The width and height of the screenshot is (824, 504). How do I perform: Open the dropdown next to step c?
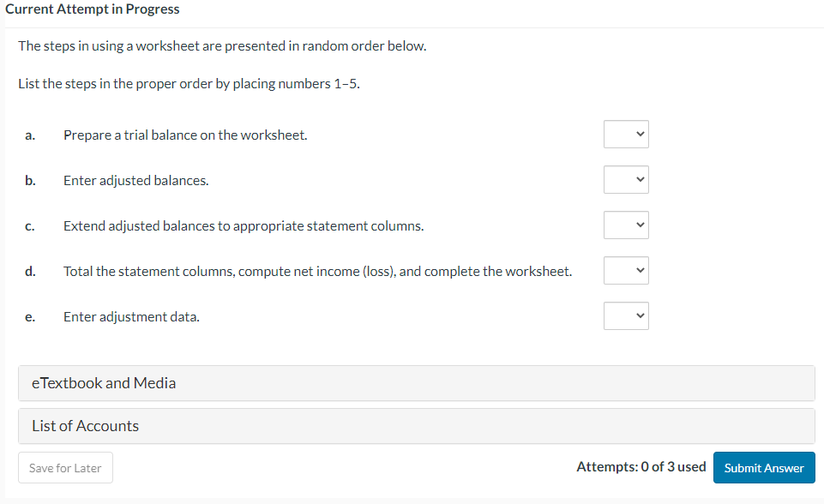pyautogui.click(x=625, y=225)
